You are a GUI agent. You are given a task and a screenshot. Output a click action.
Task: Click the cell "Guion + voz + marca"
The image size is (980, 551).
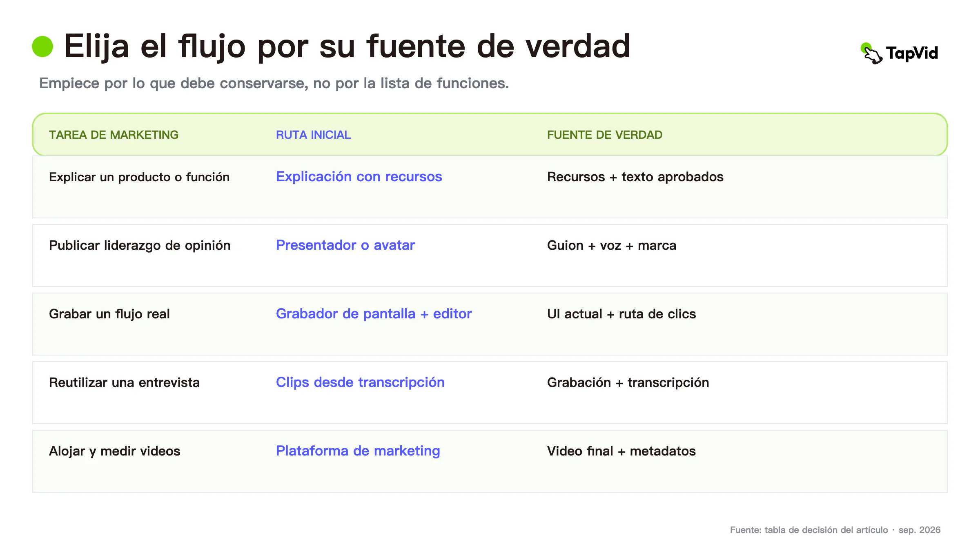pyautogui.click(x=612, y=245)
